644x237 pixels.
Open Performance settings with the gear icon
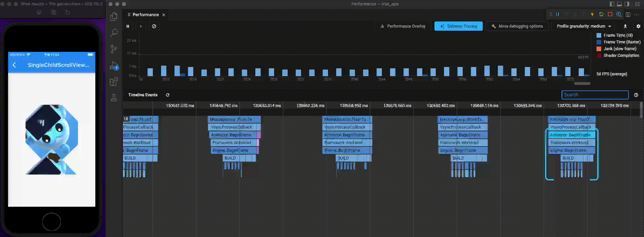coord(638,26)
